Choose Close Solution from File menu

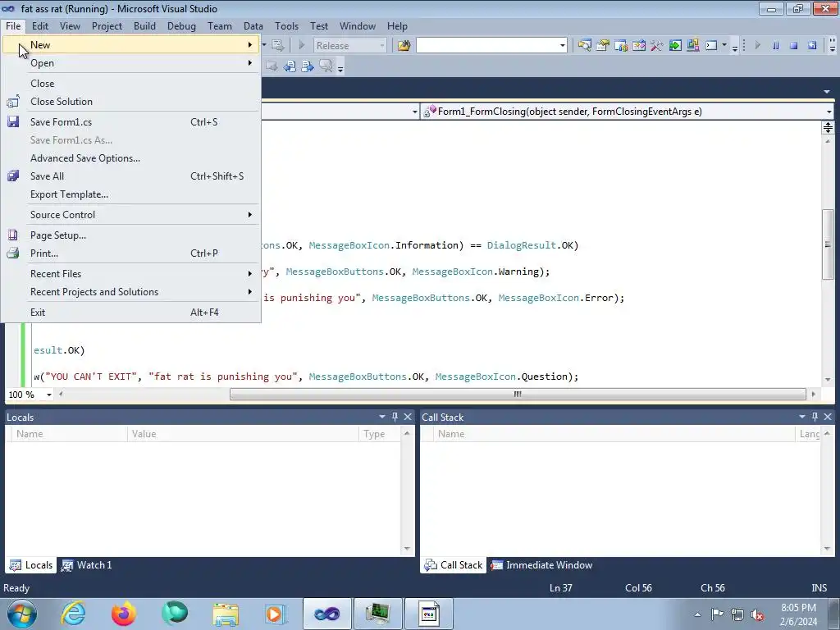point(131,102)
